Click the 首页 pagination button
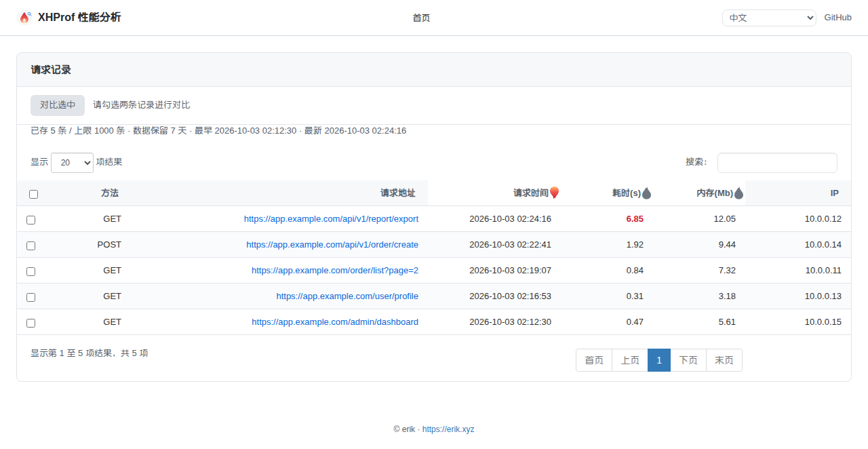868x449 pixels. [594, 360]
